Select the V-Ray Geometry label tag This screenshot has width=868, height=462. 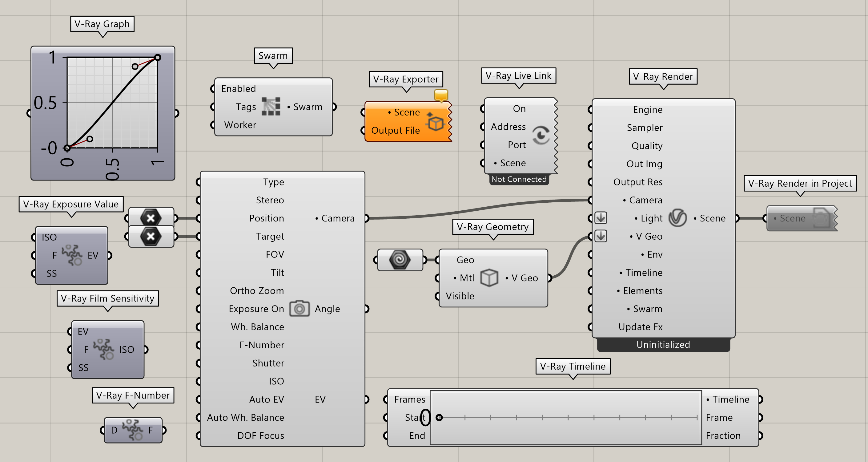[492, 227]
